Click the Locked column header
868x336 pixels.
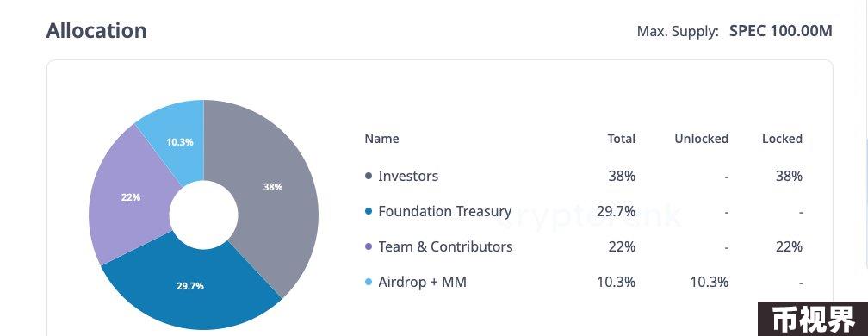(782, 139)
